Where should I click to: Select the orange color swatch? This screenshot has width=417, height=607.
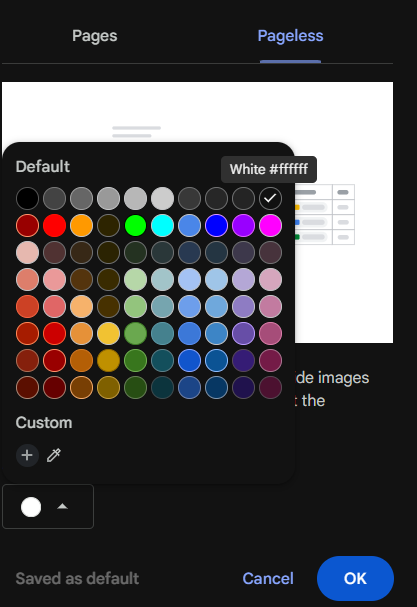[81, 225]
